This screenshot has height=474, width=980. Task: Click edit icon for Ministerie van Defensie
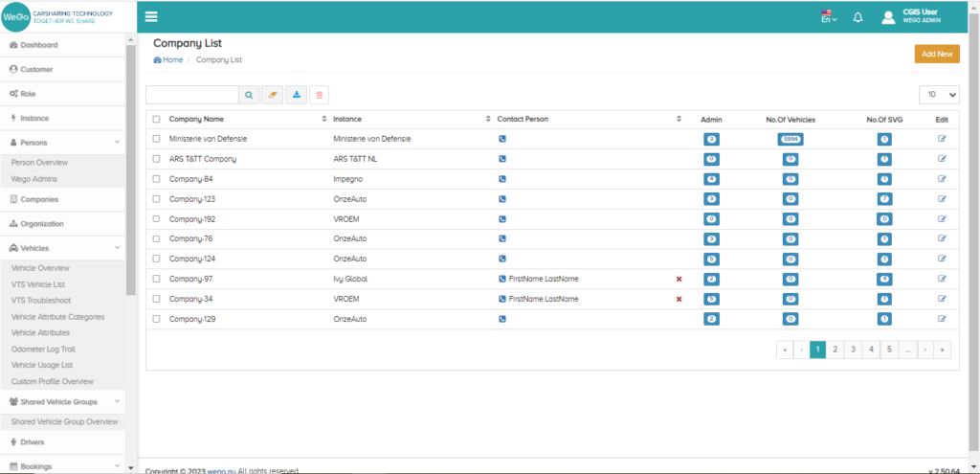click(x=942, y=139)
